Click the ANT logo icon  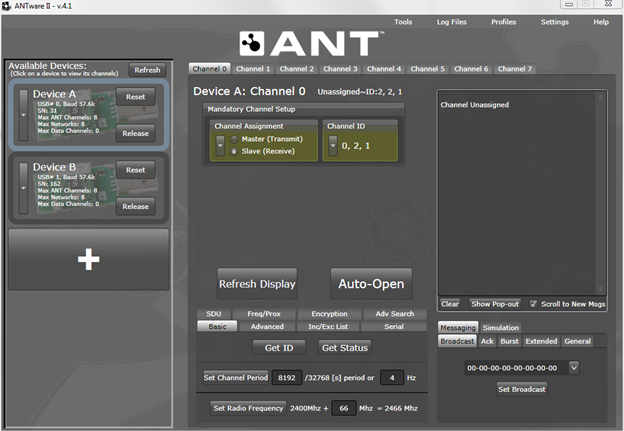pyautogui.click(x=252, y=43)
